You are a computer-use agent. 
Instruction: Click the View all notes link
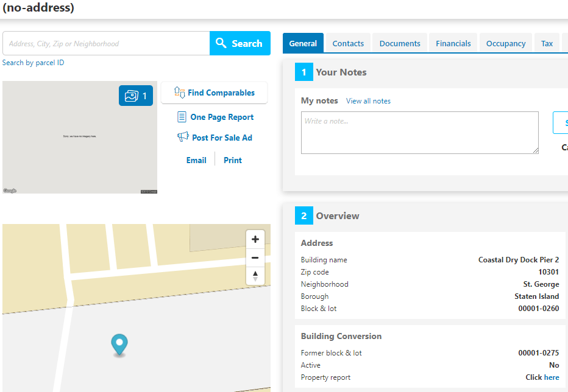[368, 101]
